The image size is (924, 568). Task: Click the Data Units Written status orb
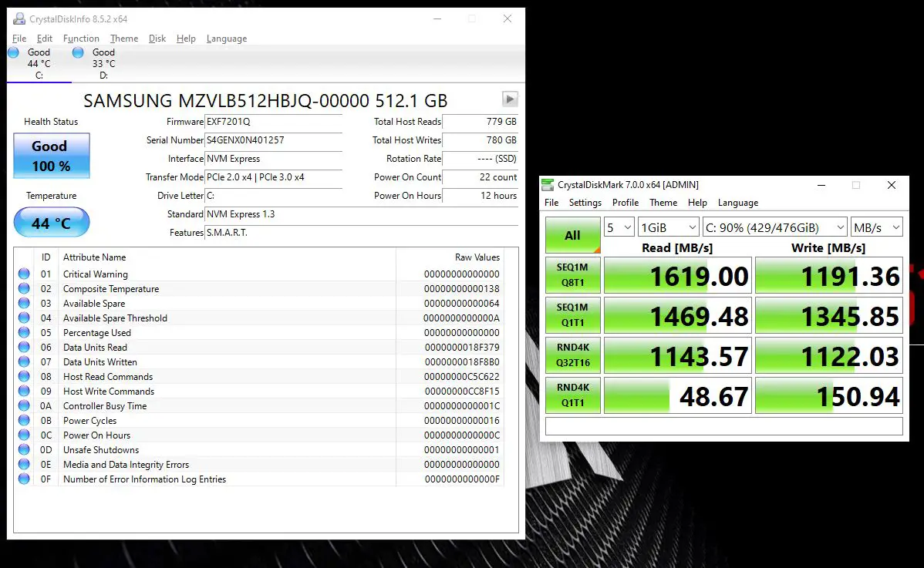click(24, 362)
